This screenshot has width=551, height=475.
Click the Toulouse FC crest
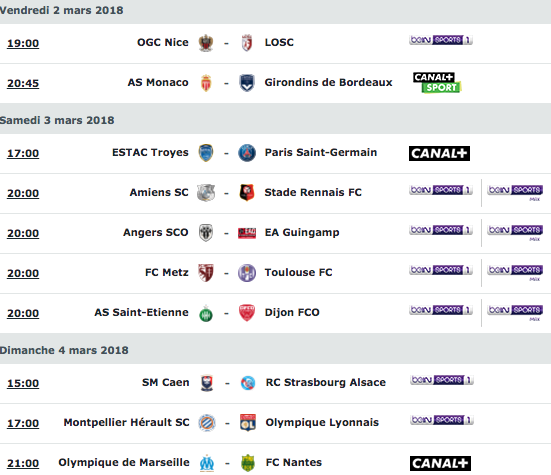pos(247,273)
